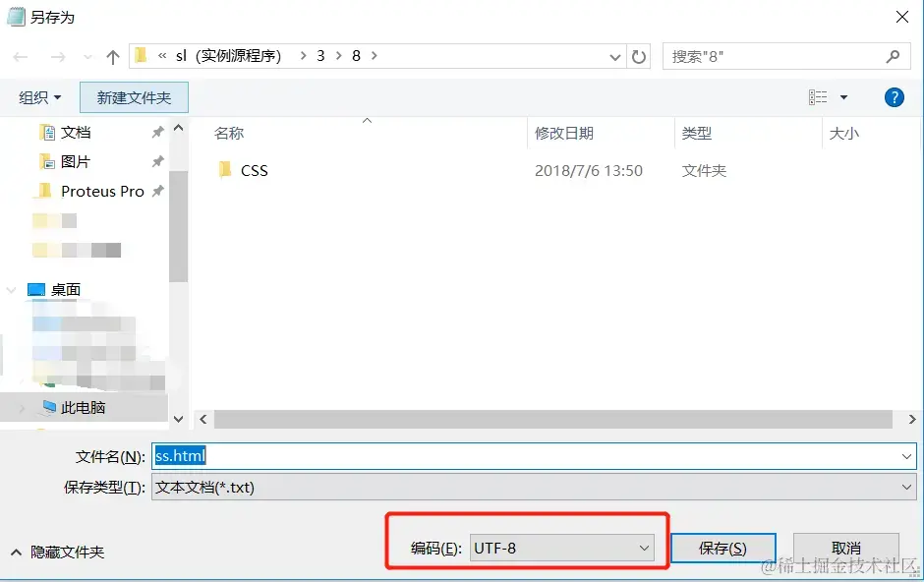Image resolution: width=924 pixels, height=582 pixels.
Task: Sort files by the 大小 column
Action: [843, 133]
